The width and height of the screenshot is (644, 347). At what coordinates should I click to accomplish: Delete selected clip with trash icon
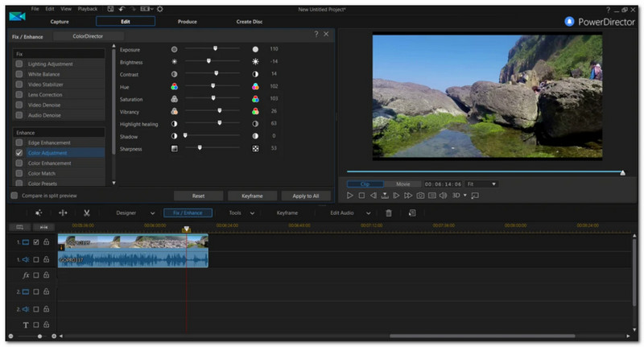[389, 213]
